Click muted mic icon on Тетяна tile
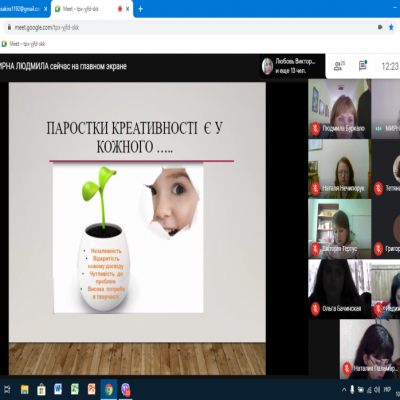The width and height of the screenshot is (400, 400). pos(378,188)
